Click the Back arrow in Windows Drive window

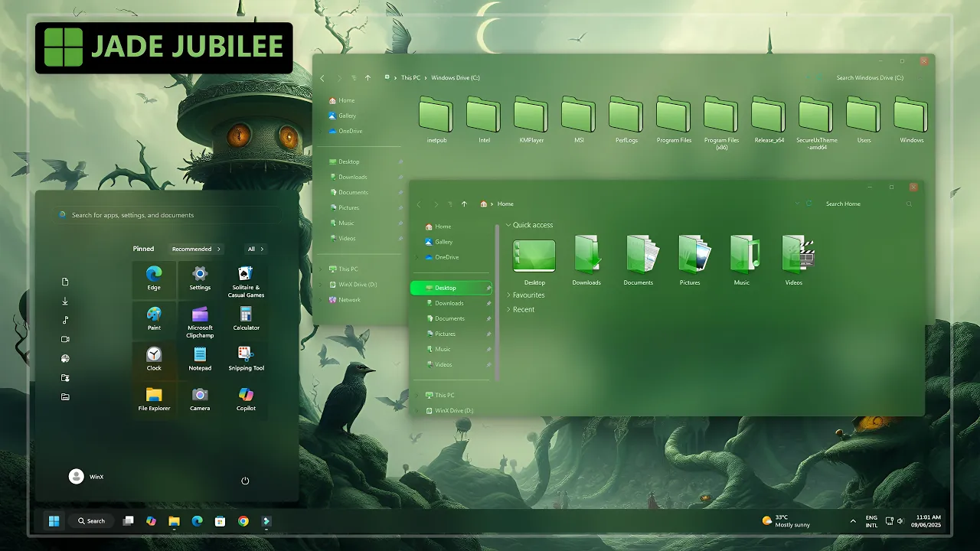[322, 78]
